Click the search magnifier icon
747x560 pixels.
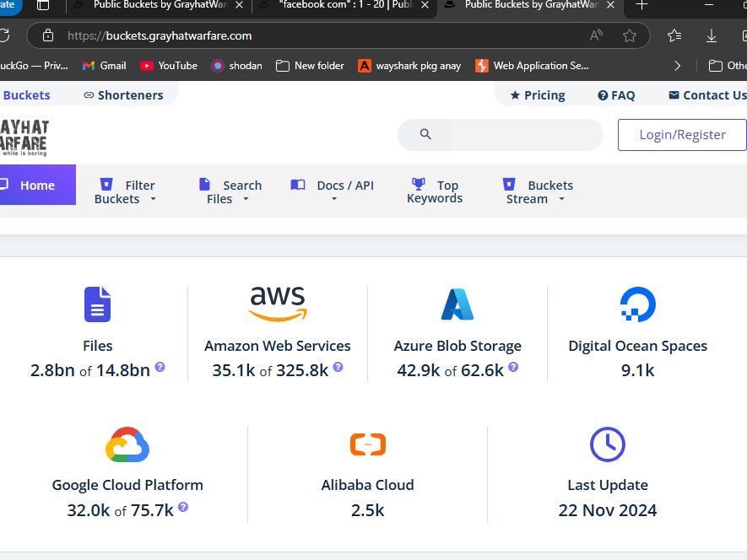pos(425,134)
